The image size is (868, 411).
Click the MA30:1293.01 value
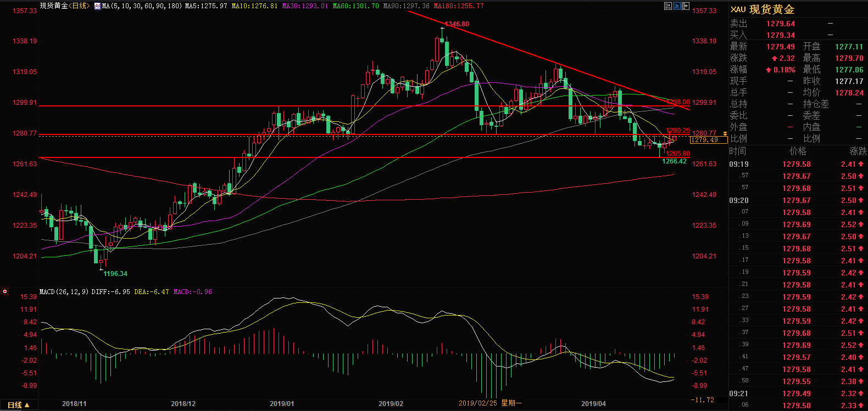point(305,6)
